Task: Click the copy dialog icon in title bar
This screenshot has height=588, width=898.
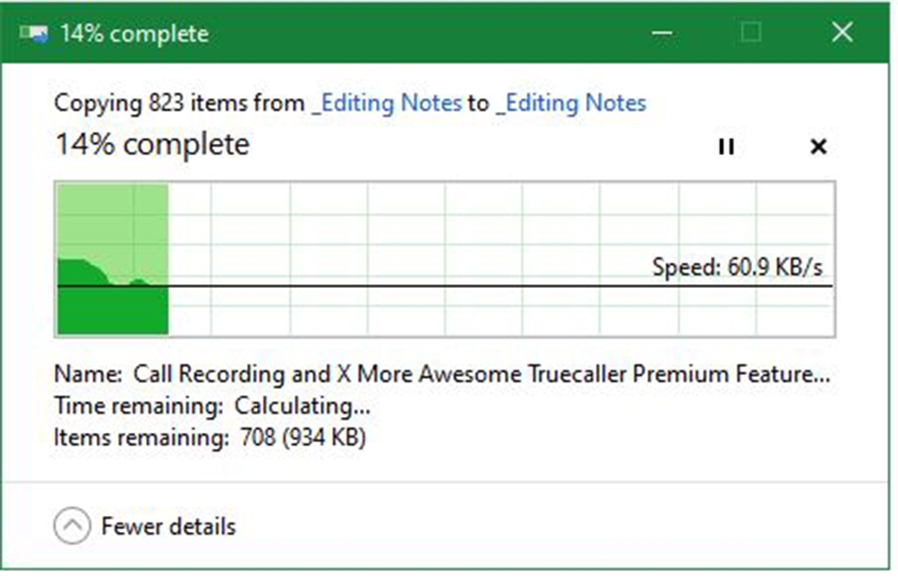Action: tap(34, 34)
